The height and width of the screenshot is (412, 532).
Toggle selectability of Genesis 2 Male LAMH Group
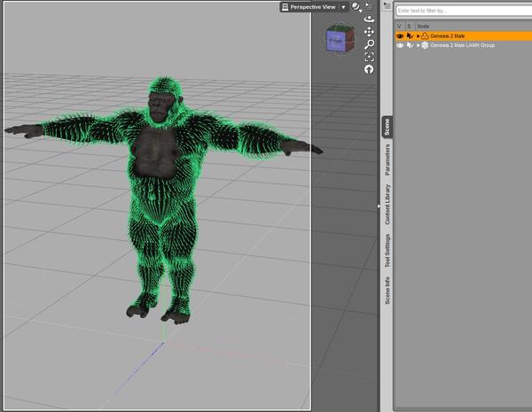click(410, 45)
